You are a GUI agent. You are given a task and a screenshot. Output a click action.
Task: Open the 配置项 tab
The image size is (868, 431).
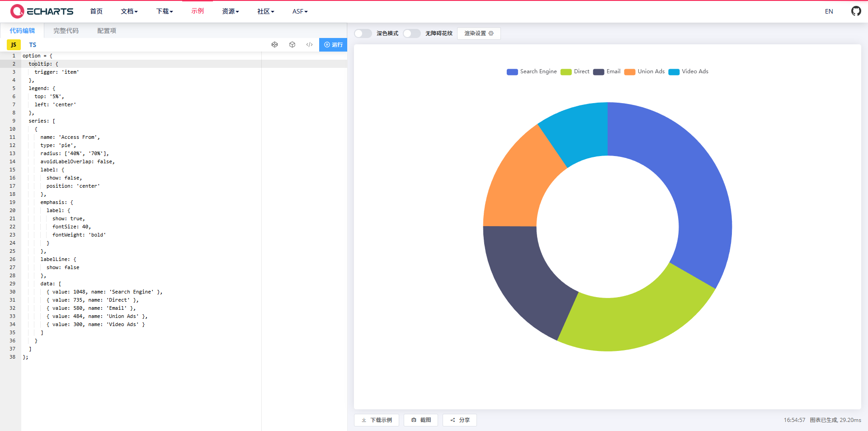coord(106,30)
